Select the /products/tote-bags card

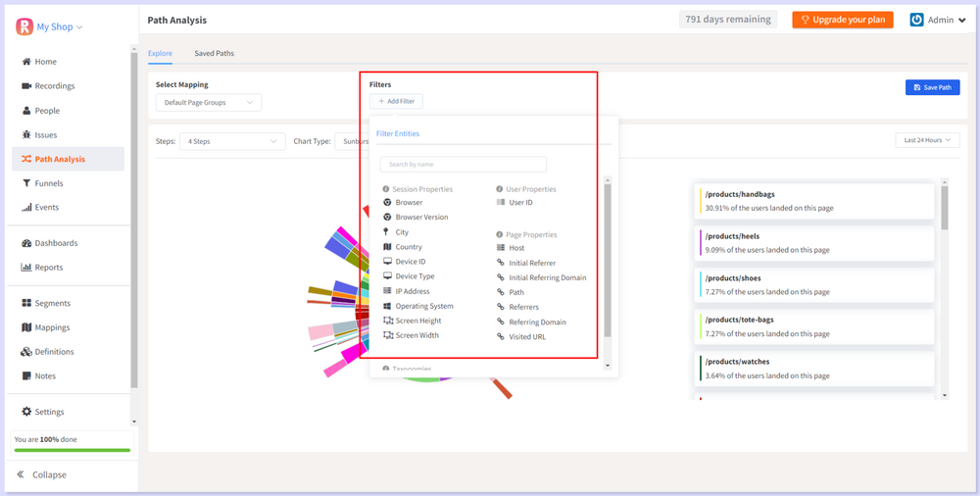[813, 326]
